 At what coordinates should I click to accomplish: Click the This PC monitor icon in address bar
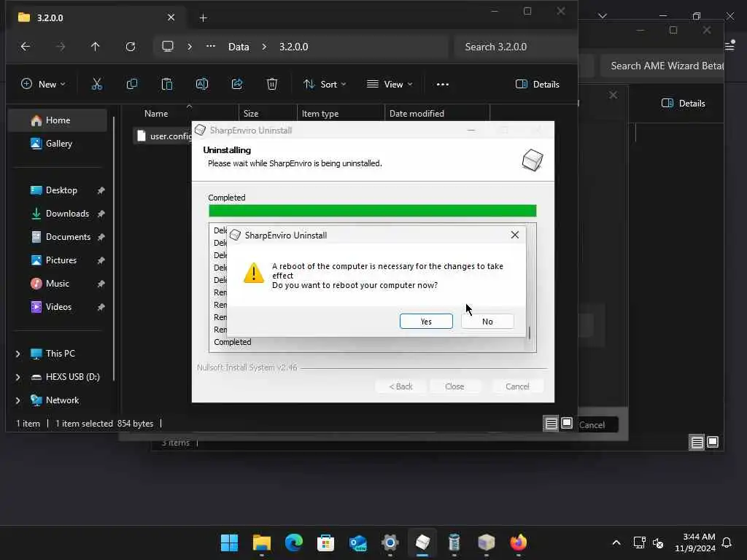point(168,47)
